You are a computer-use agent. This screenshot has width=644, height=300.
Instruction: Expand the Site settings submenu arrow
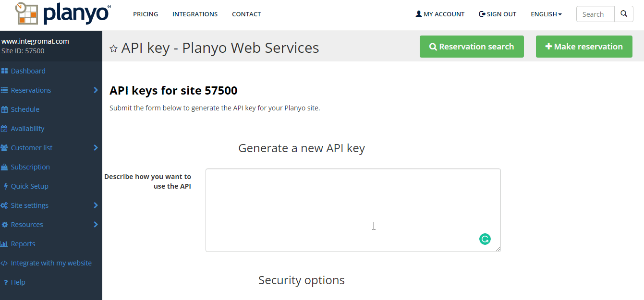[96, 205]
